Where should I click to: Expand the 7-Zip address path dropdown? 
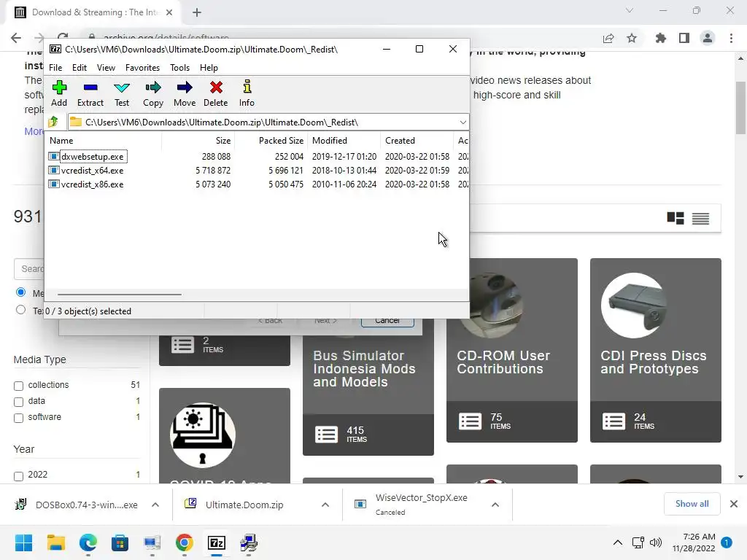[462, 122]
